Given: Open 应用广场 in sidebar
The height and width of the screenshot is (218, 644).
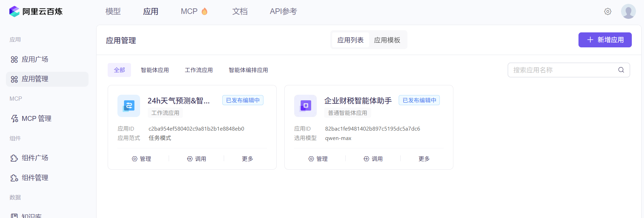Looking at the screenshot, I should tap(47, 60).
